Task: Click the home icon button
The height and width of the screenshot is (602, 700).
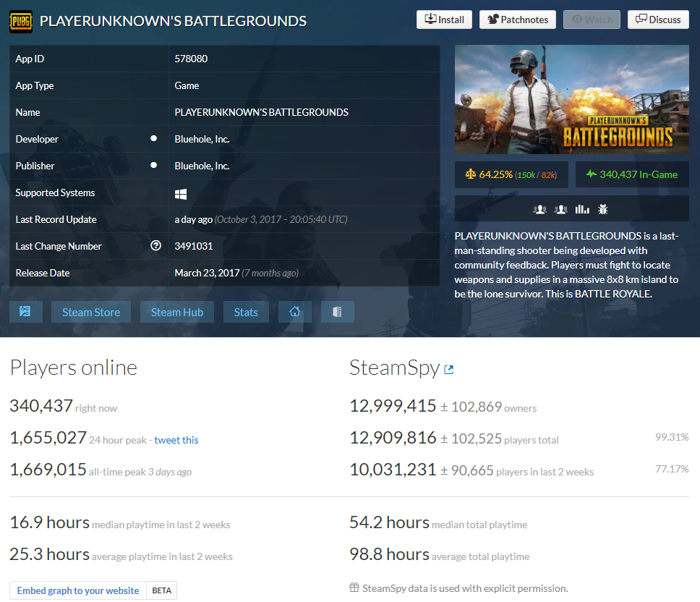Action: 294,312
